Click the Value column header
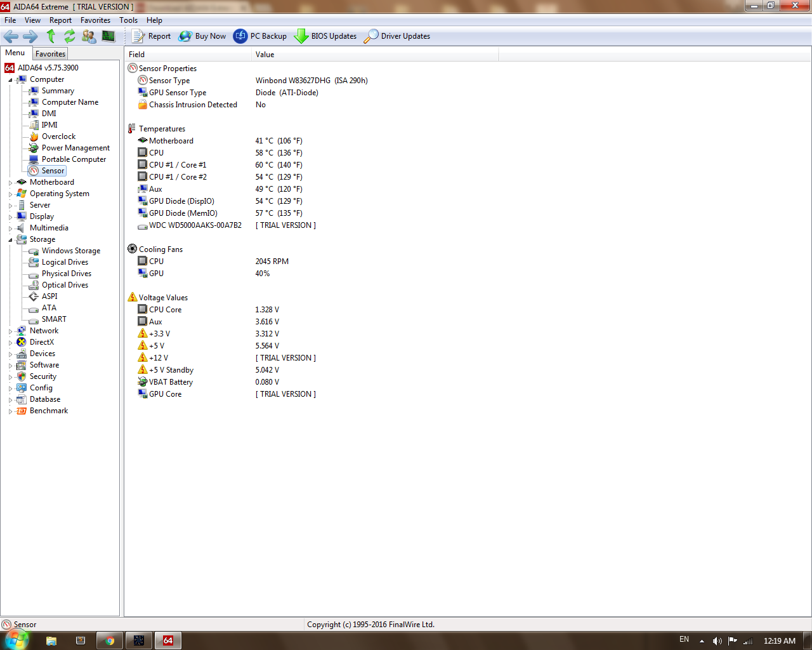The height and width of the screenshot is (650, 812). pyautogui.click(x=375, y=55)
